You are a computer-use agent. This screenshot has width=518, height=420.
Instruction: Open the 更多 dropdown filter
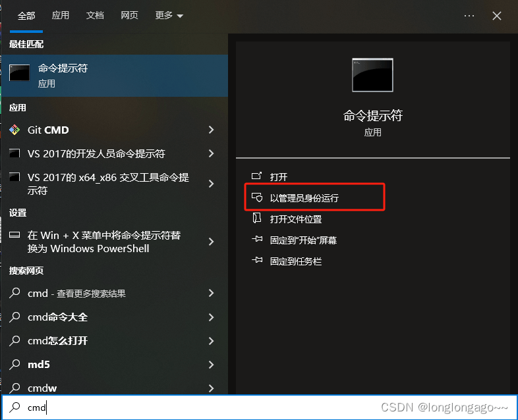tap(169, 16)
